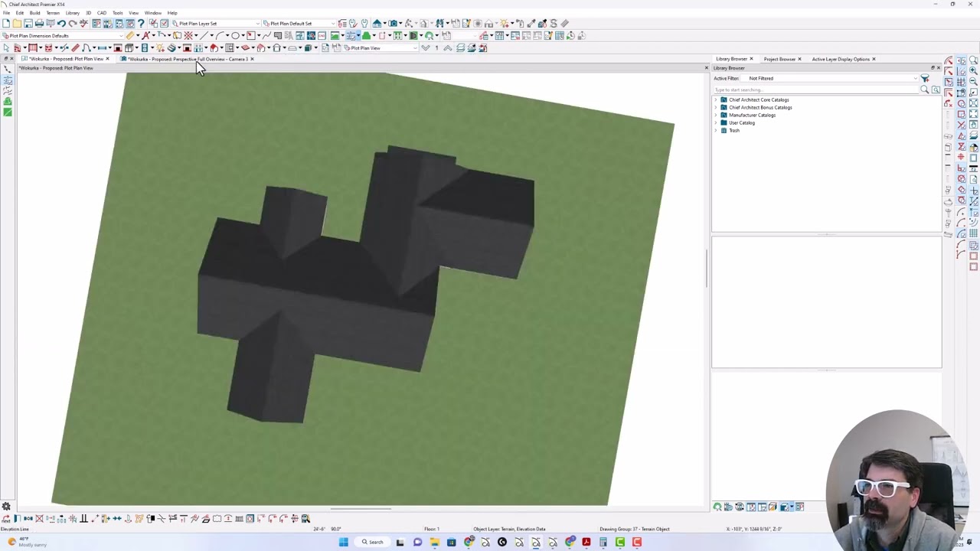Close the Library Browser tab
Viewport: 980px width, 551px height.
pyautogui.click(x=751, y=59)
